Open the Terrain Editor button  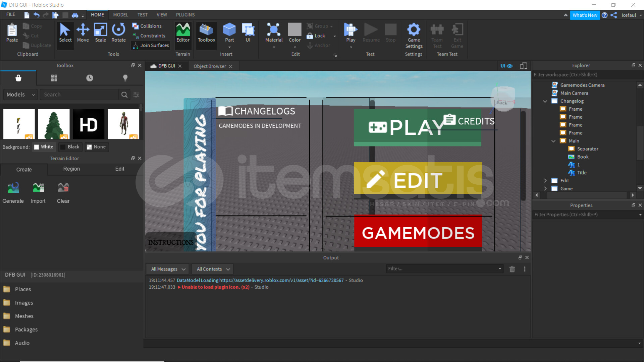(x=183, y=34)
